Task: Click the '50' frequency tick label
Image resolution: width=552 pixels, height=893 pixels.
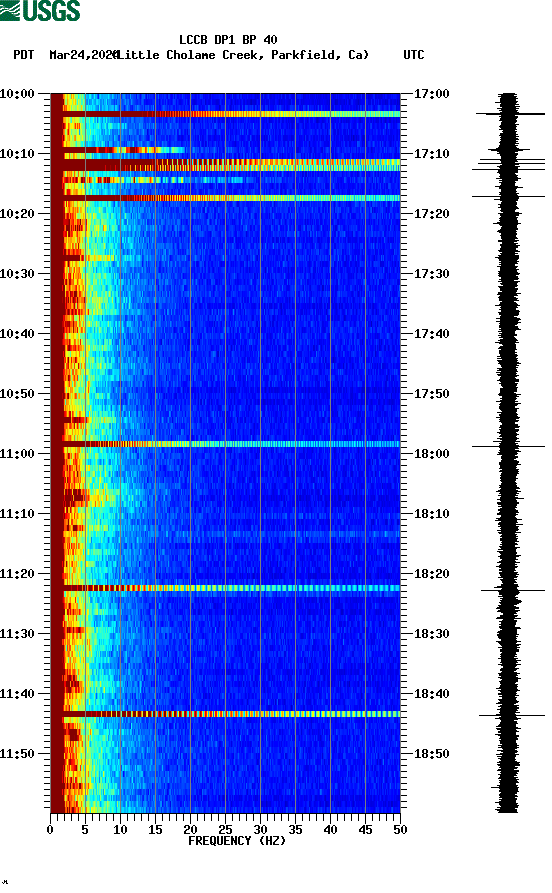Action: [400, 830]
